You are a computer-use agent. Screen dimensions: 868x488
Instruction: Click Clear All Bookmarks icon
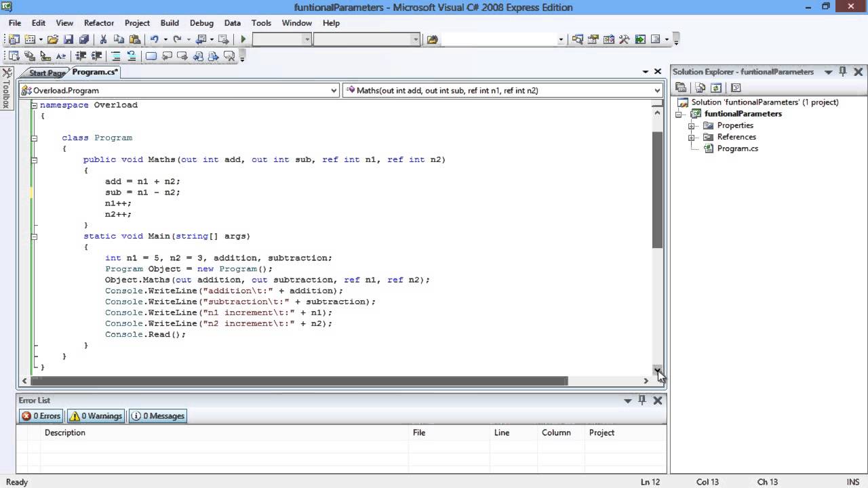[x=229, y=56]
